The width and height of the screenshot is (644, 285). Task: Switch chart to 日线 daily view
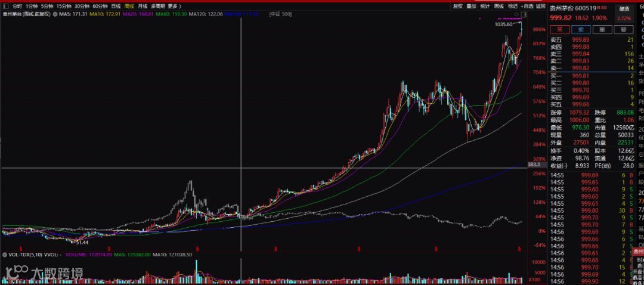[116, 6]
